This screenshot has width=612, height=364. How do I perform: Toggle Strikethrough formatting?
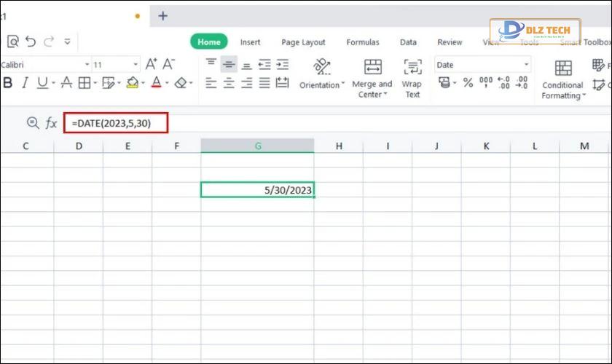pyautogui.click(x=66, y=83)
